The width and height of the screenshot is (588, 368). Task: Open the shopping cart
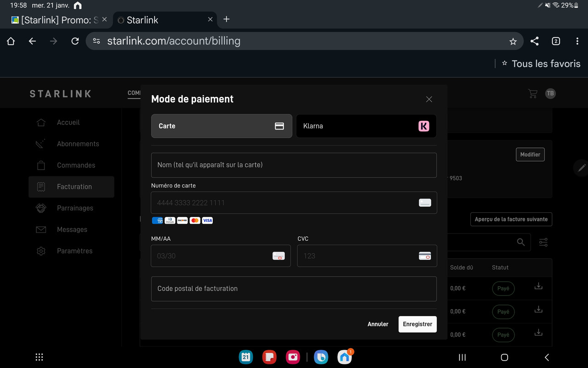coord(532,93)
